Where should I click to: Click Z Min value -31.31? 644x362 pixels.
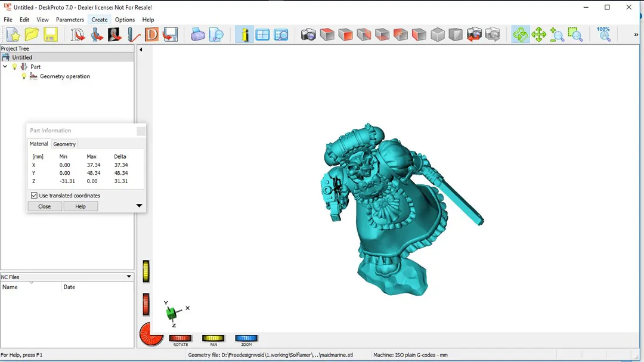(67, 181)
